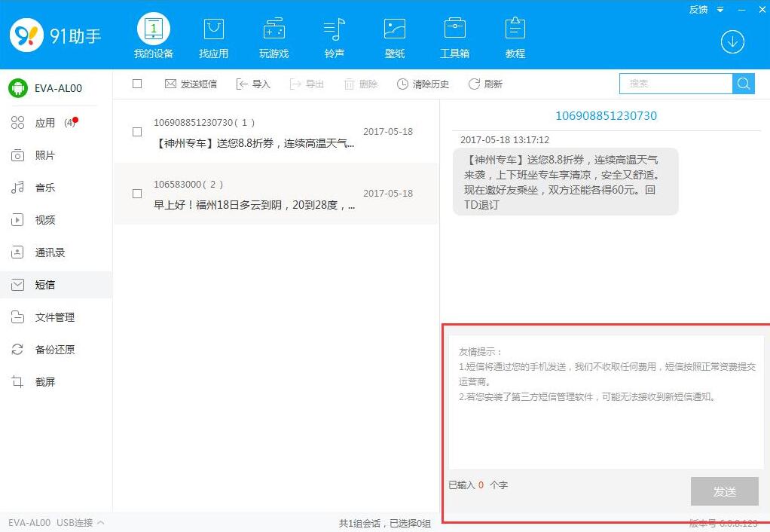Open 我的设备 device tab
Viewport: 770px width, 532px height.
[154, 36]
